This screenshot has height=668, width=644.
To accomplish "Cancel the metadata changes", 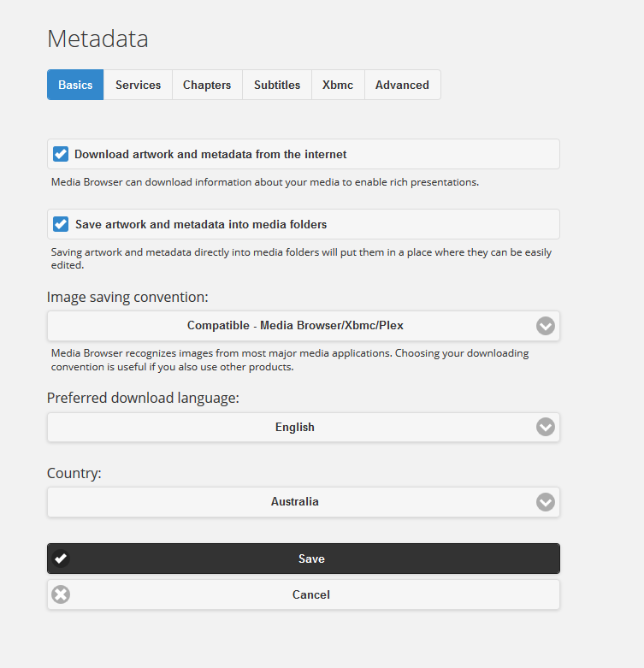I will (311, 594).
